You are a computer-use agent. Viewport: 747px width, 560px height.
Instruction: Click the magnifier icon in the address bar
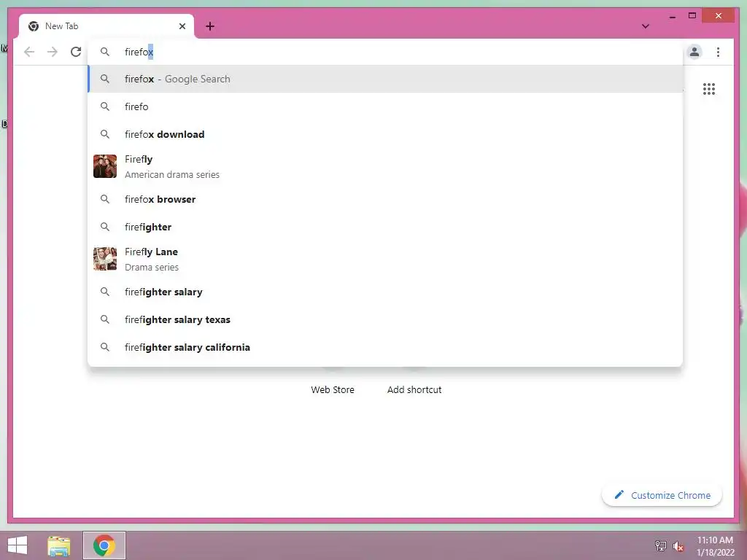click(x=105, y=52)
